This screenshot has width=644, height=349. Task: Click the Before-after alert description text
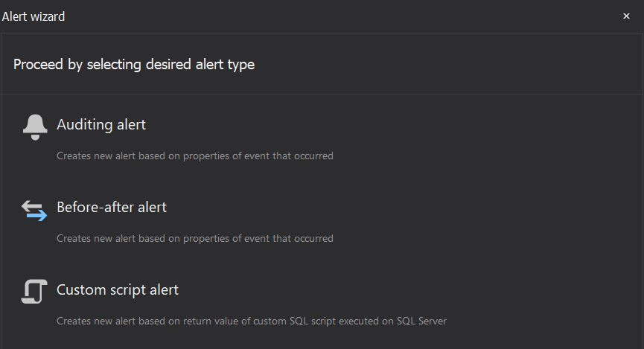click(195, 239)
